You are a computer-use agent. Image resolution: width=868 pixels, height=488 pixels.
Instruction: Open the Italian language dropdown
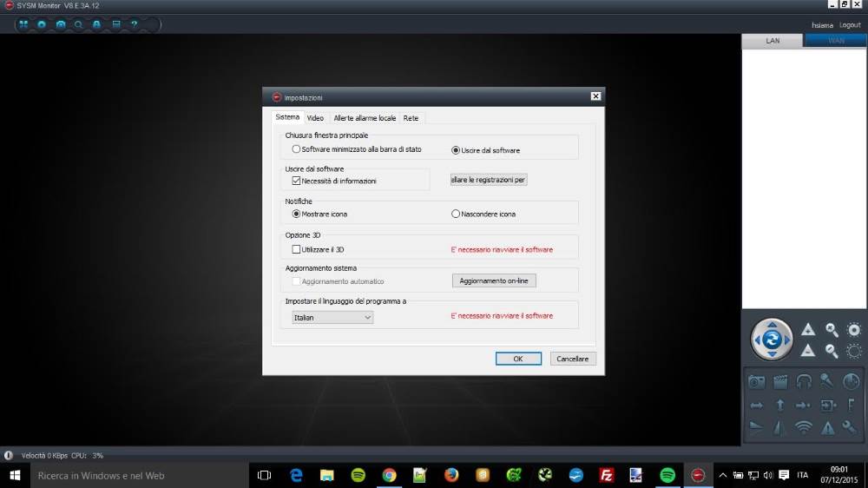(332, 318)
